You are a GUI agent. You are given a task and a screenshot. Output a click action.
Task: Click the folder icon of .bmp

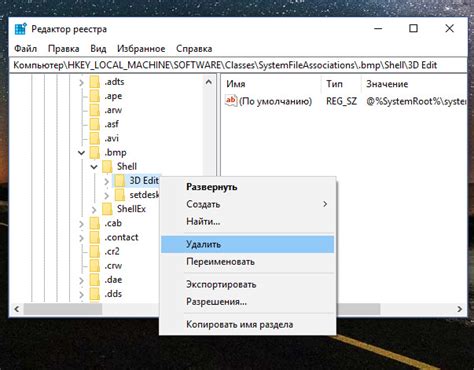[95, 153]
